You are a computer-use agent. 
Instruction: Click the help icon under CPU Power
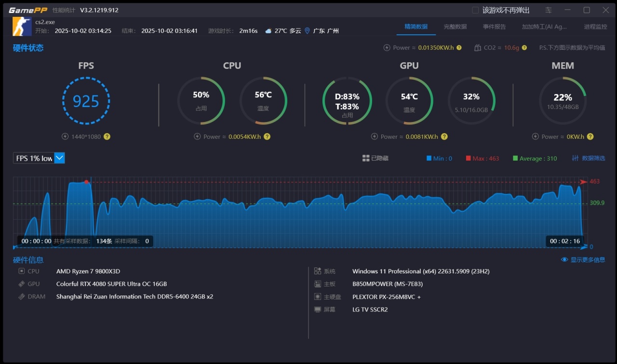[267, 136]
